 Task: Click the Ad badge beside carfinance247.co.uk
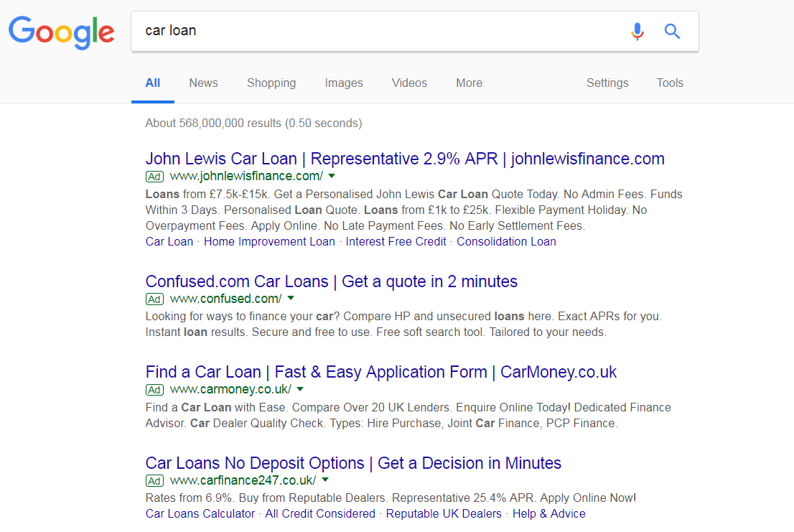click(154, 481)
